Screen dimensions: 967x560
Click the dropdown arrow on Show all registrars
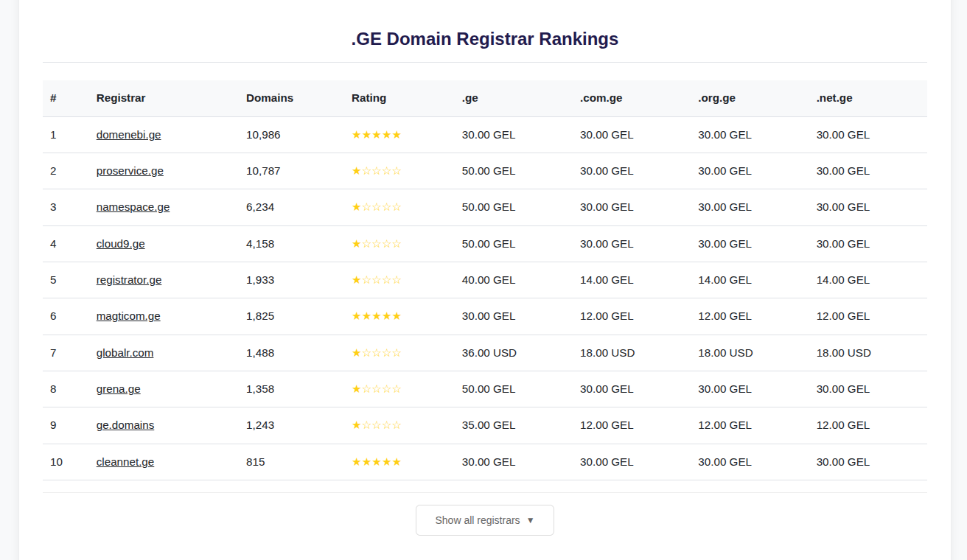[x=530, y=520]
